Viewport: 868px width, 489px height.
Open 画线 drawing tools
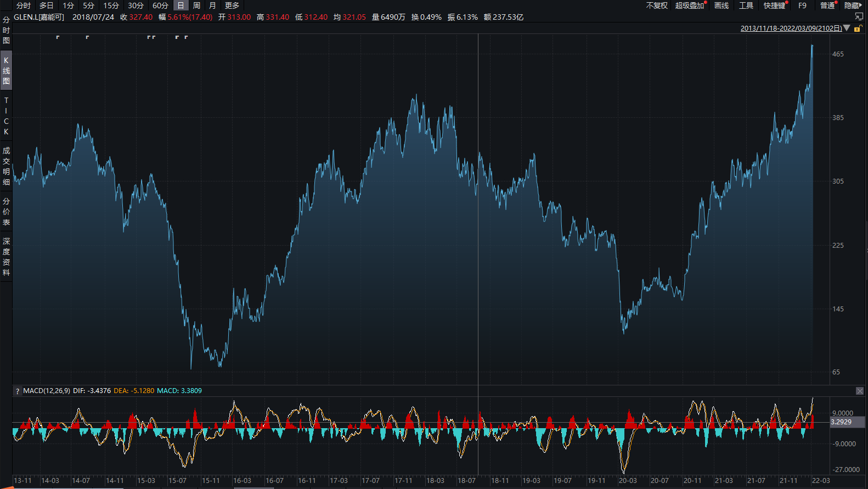(x=722, y=5)
